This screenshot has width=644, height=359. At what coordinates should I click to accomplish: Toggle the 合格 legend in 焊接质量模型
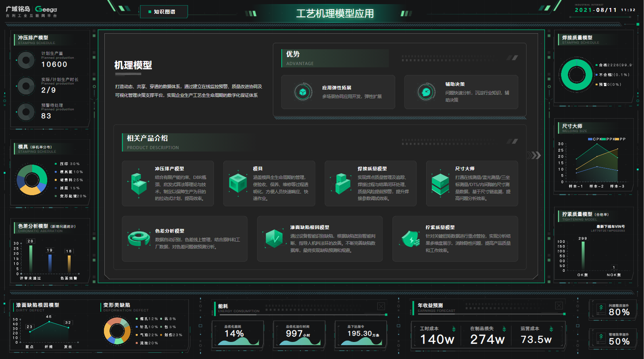click(x=613, y=65)
